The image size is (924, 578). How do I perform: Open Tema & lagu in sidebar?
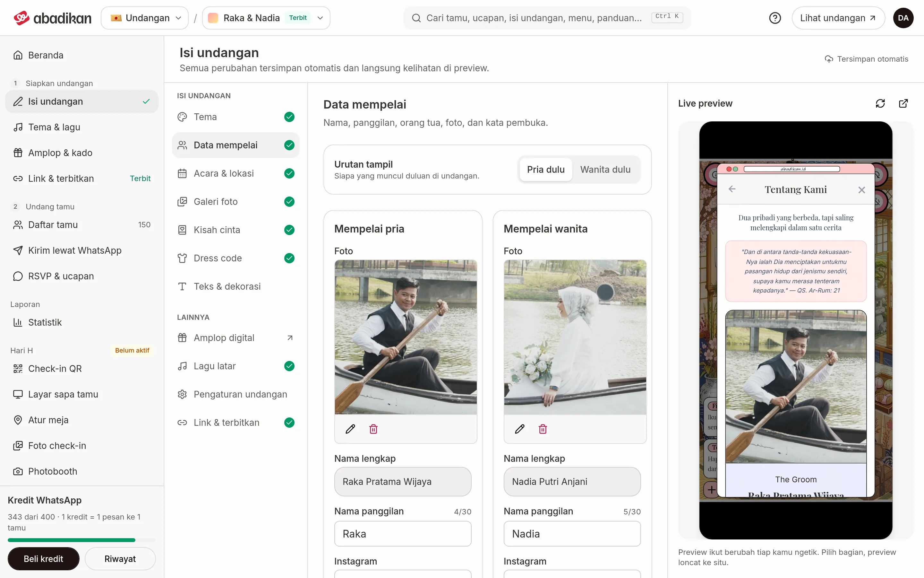pyautogui.click(x=82, y=127)
